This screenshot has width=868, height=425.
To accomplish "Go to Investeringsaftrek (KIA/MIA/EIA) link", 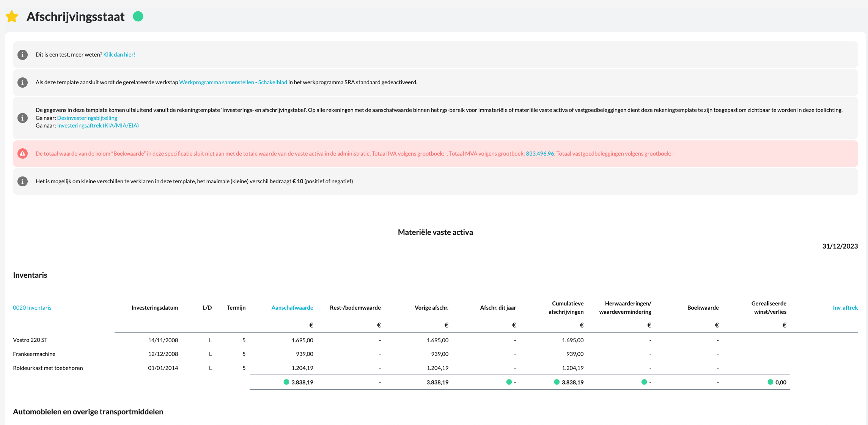I will pos(98,126).
